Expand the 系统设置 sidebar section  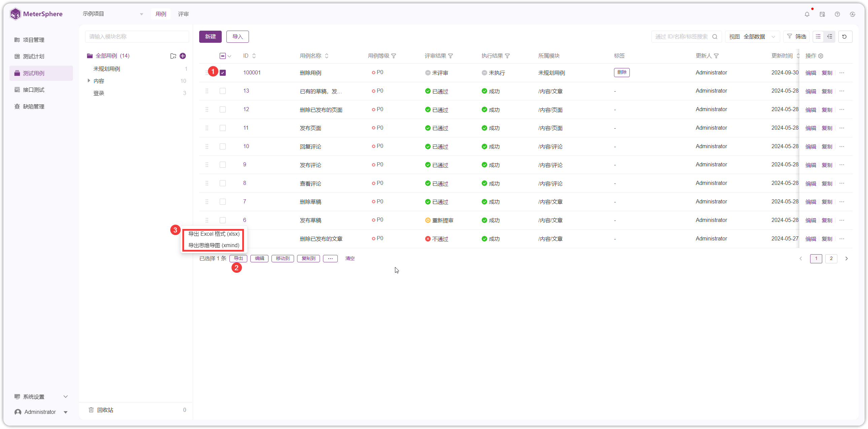41,397
